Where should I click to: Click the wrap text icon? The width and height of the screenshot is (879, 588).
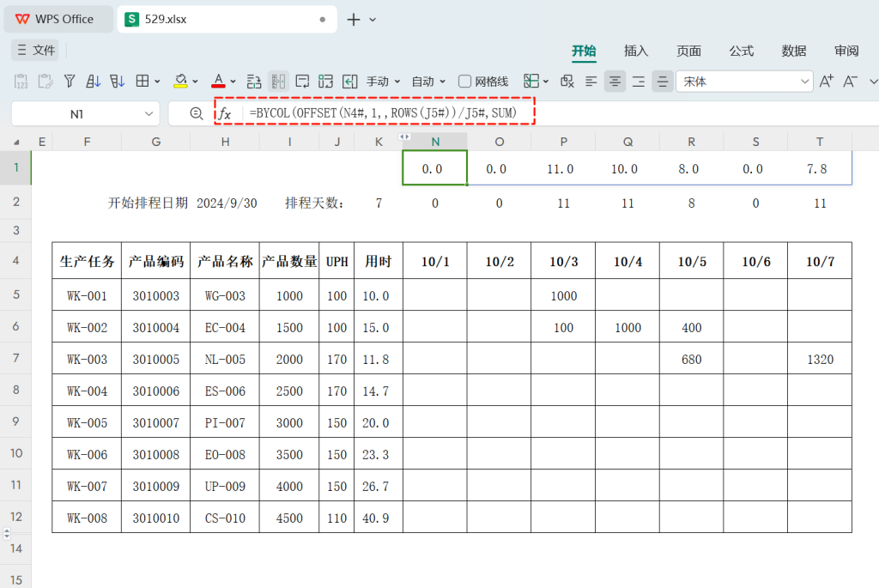pos(302,82)
